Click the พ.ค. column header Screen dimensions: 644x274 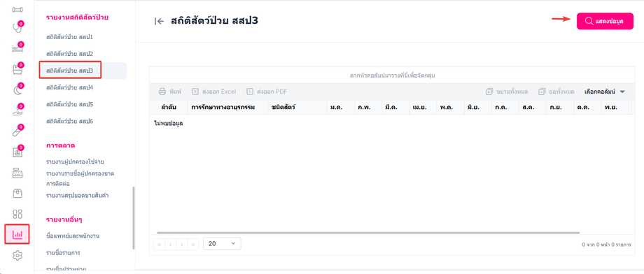click(450, 107)
